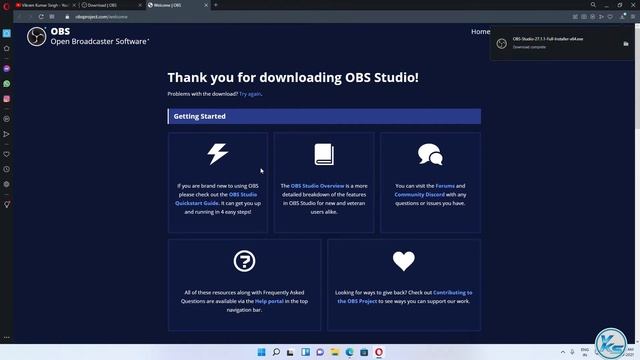Open Microsoft Edge from taskbar
The width and height of the screenshot is (640, 360).
click(x=349, y=352)
